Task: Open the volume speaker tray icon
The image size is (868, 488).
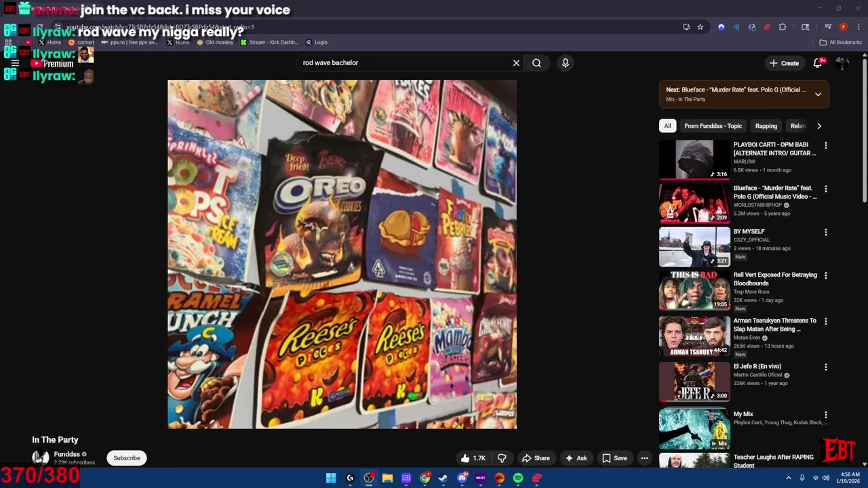Action: click(826, 478)
